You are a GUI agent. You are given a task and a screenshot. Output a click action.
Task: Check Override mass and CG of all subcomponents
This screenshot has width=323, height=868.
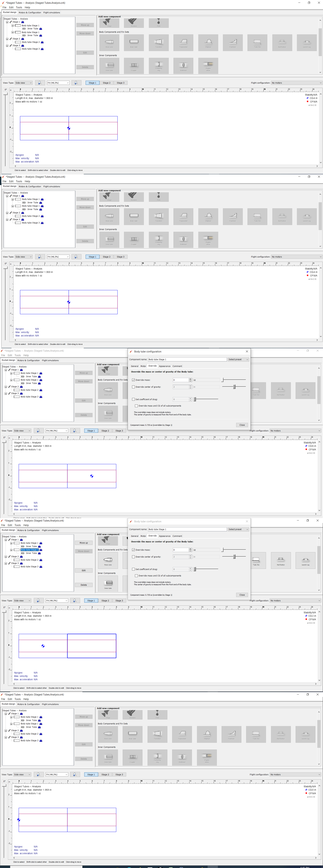point(136,406)
